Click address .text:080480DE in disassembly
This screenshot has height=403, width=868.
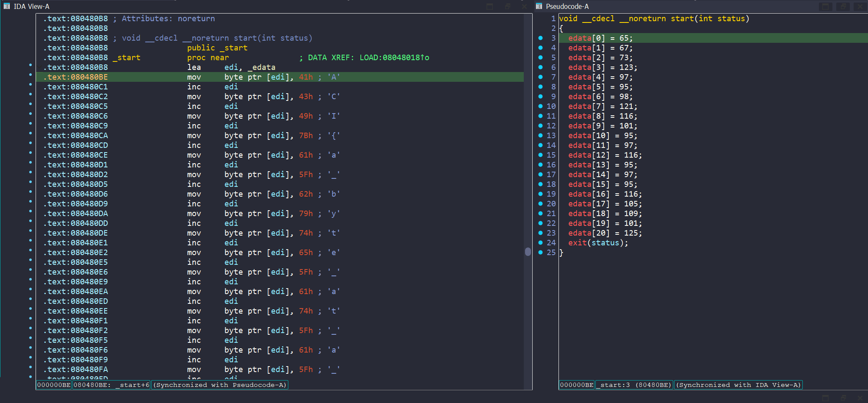(x=75, y=233)
